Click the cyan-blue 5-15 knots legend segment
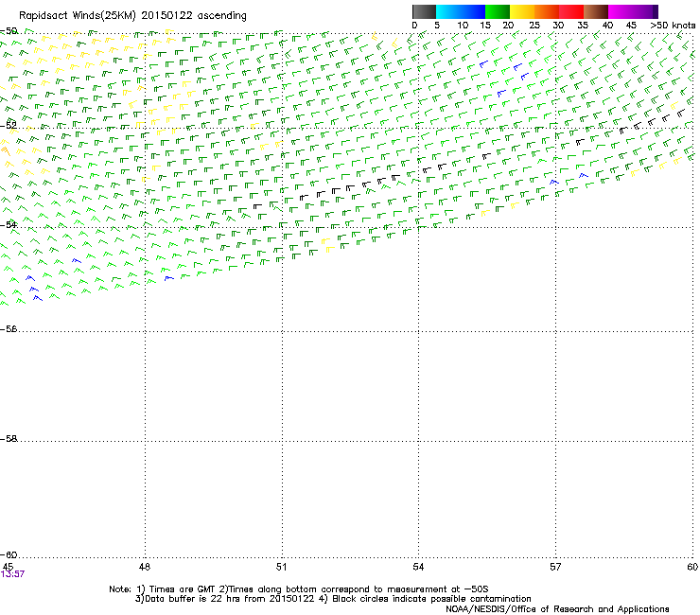Viewport: 700px width, 615px height. 461,11
